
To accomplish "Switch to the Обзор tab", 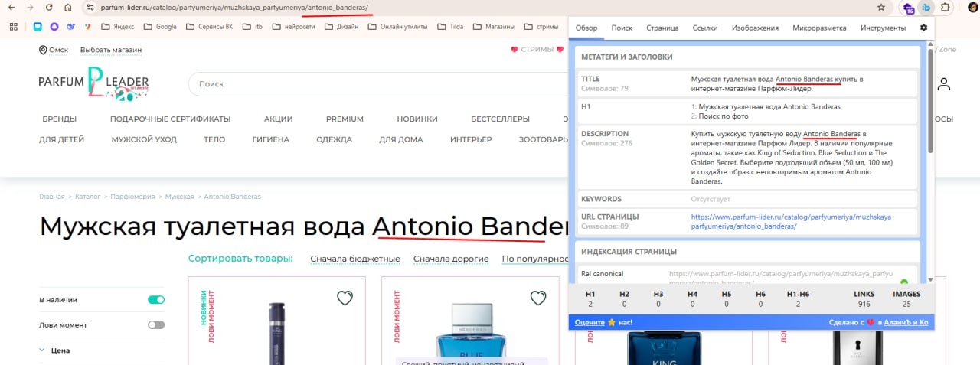I will coord(586,28).
